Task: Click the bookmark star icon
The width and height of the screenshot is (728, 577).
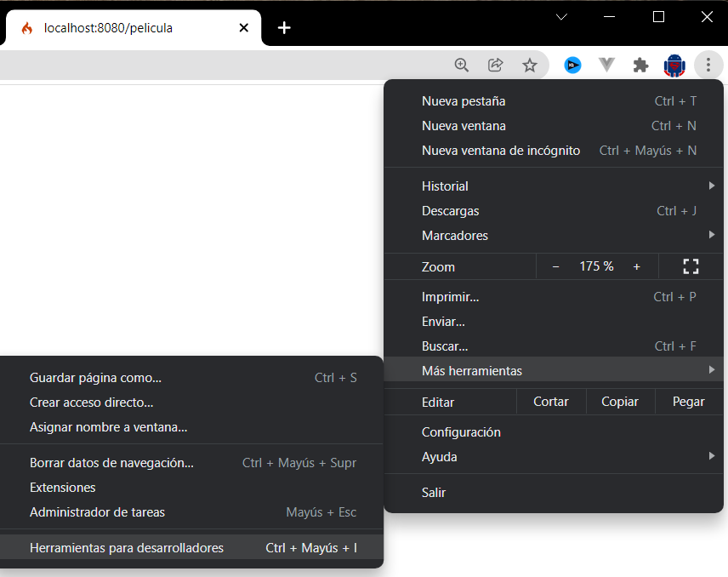Action: [530, 65]
